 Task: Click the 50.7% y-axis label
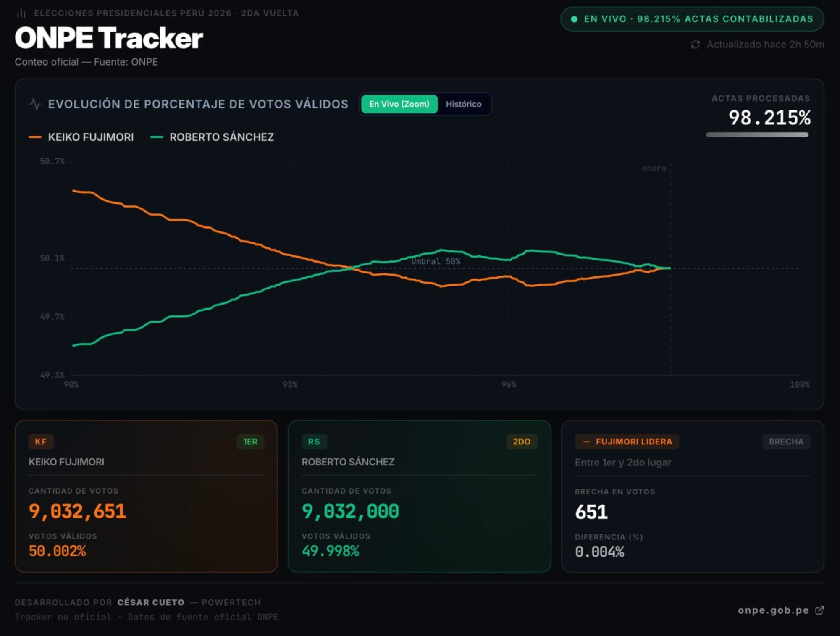pos(52,161)
